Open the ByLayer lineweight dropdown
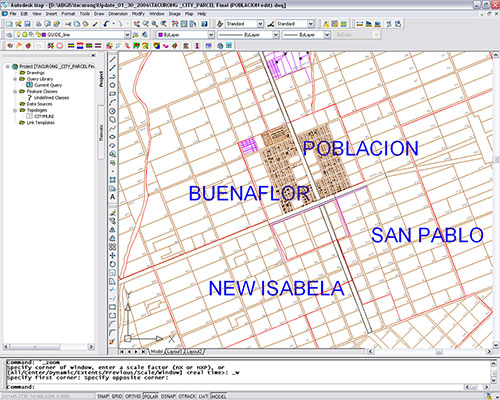 point(327,35)
